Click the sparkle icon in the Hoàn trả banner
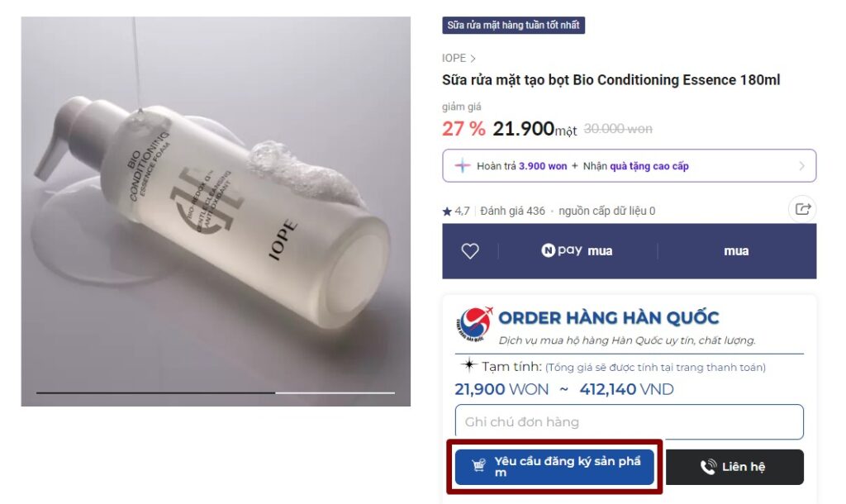Screen dimensions: 846x504 (x=463, y=166)
